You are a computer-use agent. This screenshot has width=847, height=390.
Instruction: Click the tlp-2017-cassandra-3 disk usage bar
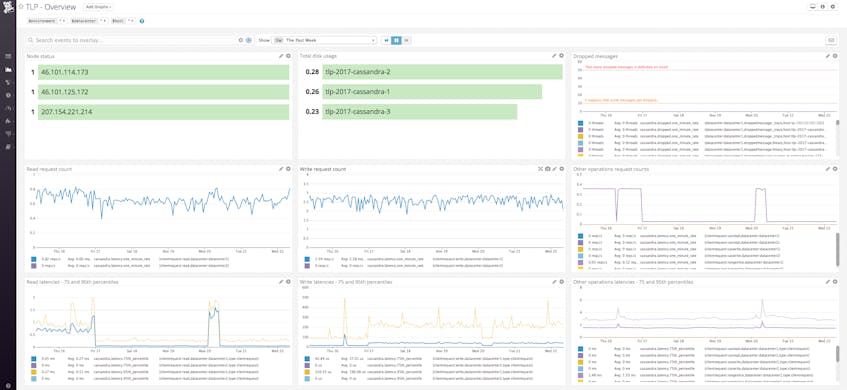pyautogui.click(x=420, y=112)
